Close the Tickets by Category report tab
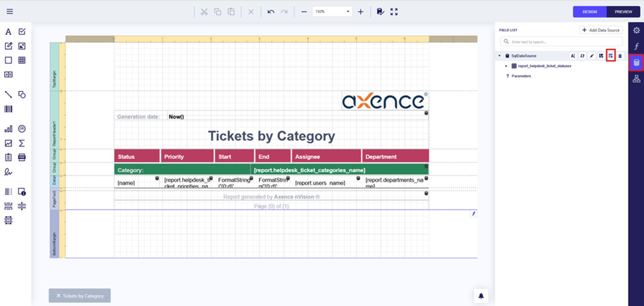The width and height of the screenshot is (644, 306). tap(58, 296)
